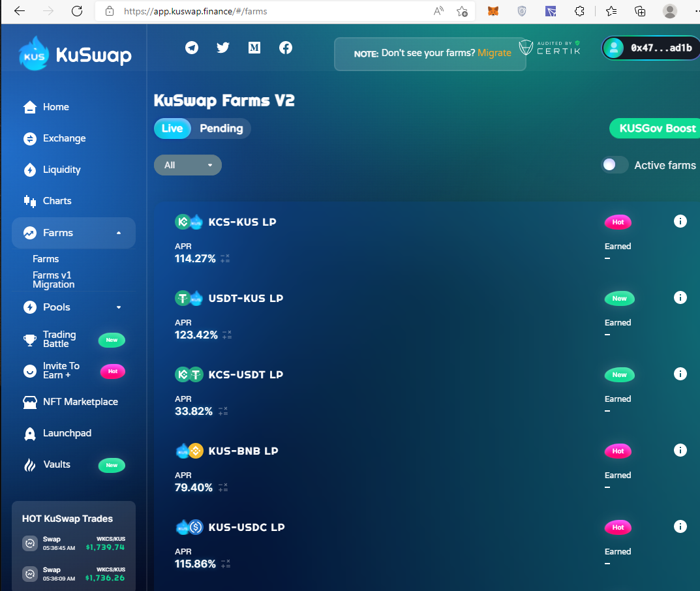The image size is (700, 591).
Task: Click info icon for USDT-KUS LP
Action: coord(680,297)
